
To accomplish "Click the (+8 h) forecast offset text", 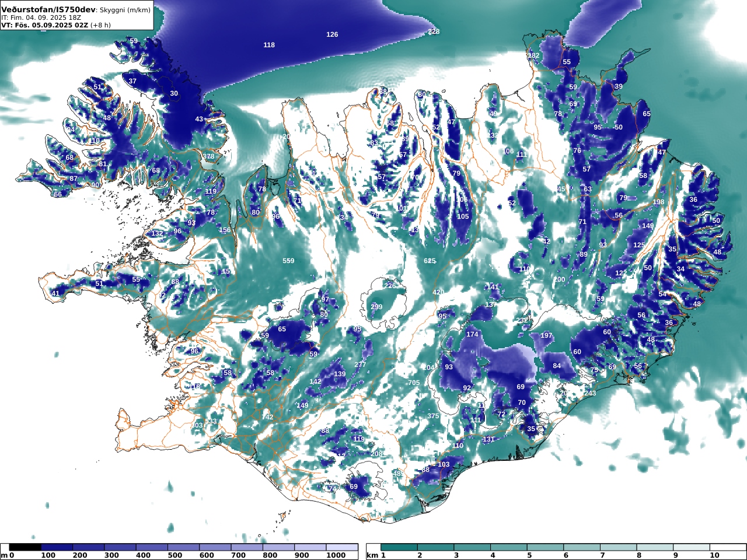I will tap(100, 25).
